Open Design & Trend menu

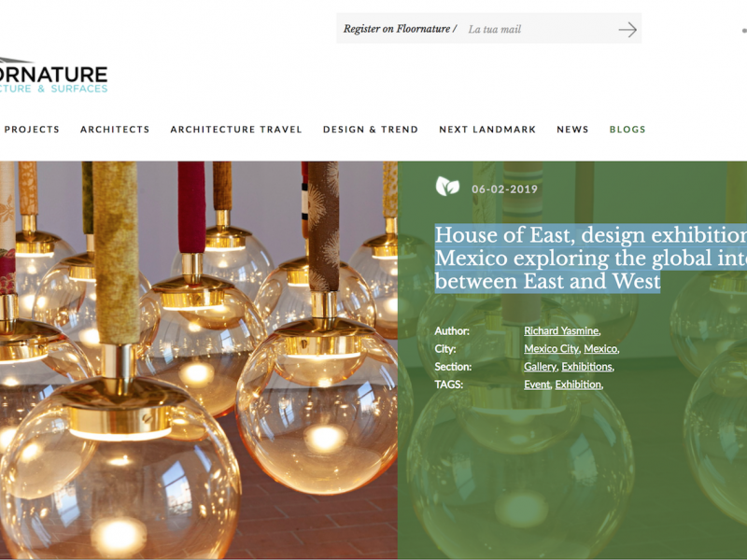point(371,129)
